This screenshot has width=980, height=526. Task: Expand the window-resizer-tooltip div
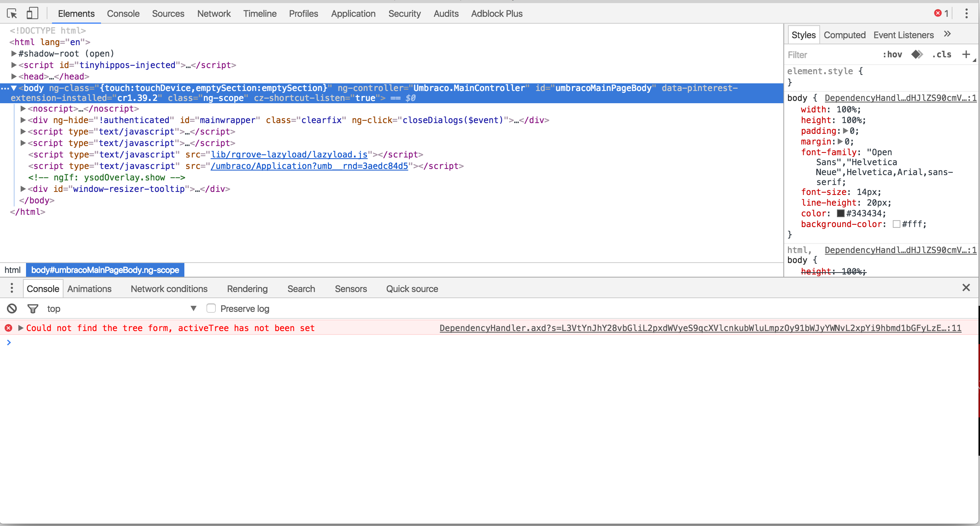[x=23, y=189]
